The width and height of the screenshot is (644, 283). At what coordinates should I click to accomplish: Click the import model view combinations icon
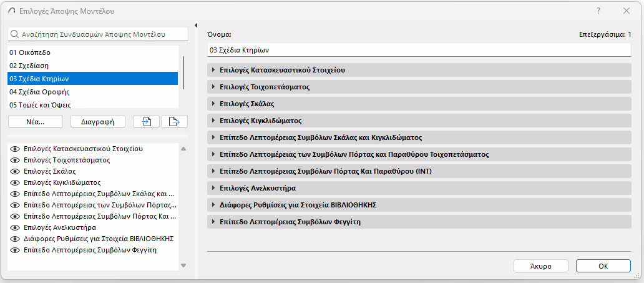click(x=147, y=121)
